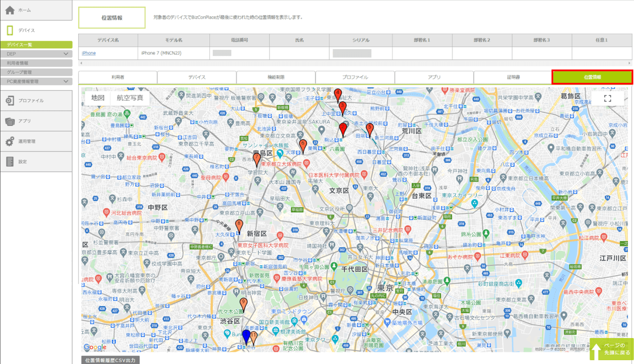Screen dimensions: 634x364
Task: Click the iPhone 7 (MNCN2J) cell
Action: point(174,53)
